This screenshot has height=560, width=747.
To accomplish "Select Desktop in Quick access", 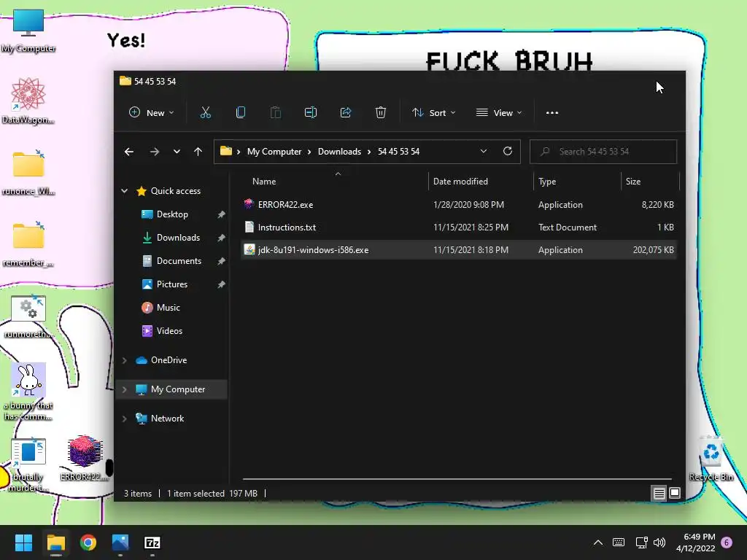I will (x=172, y=214).
